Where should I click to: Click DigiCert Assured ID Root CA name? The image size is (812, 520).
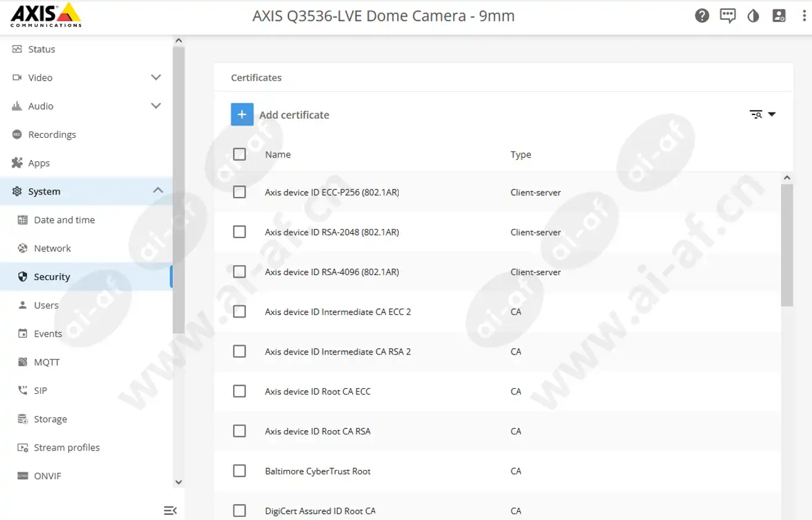tap(320, 511)
